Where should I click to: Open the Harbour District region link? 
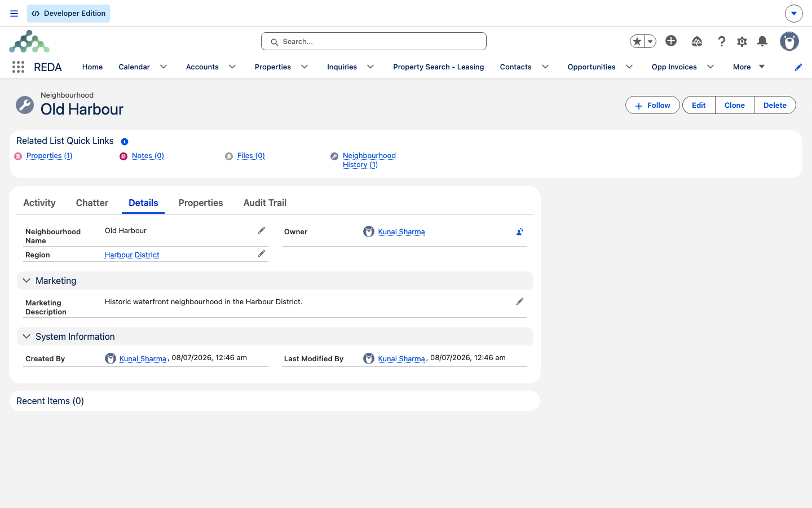click(132, 255)
